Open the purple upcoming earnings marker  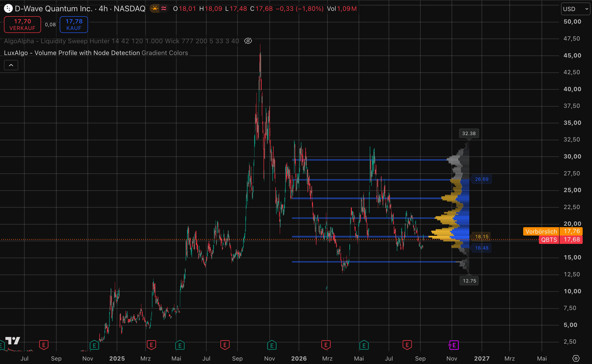(x=454, y=345)
